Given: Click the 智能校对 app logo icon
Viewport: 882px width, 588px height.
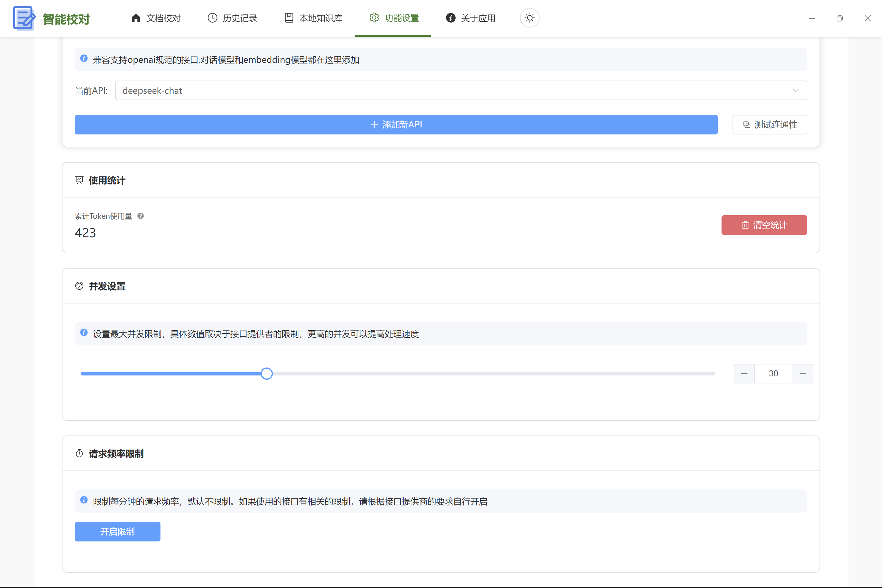Looking at the screenshot, I should (x=24, y=18).
